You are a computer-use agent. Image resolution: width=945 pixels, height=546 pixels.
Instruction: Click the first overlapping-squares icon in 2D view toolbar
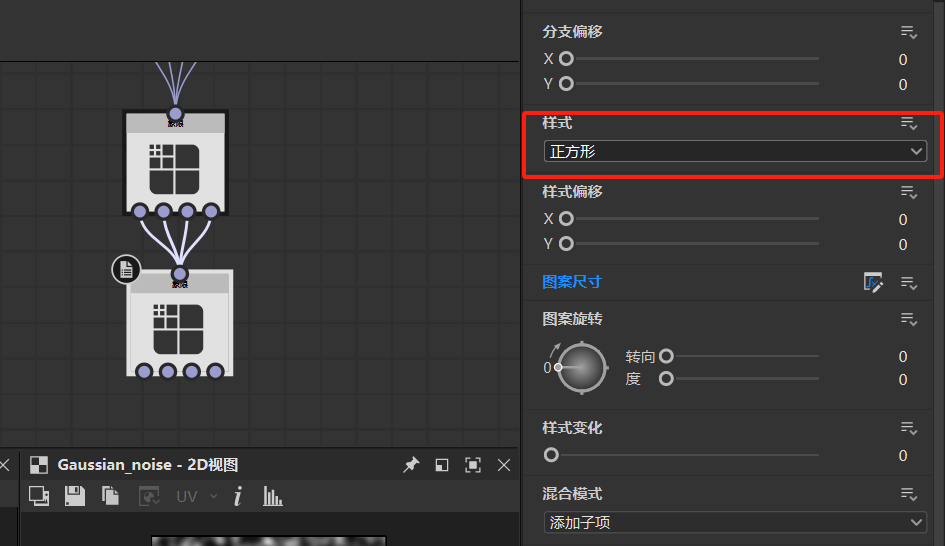(x=39, y=496)
